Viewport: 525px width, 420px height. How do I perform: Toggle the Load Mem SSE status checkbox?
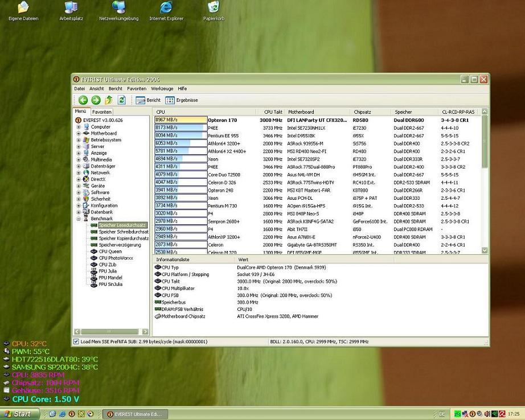click(x=77, y=341)
